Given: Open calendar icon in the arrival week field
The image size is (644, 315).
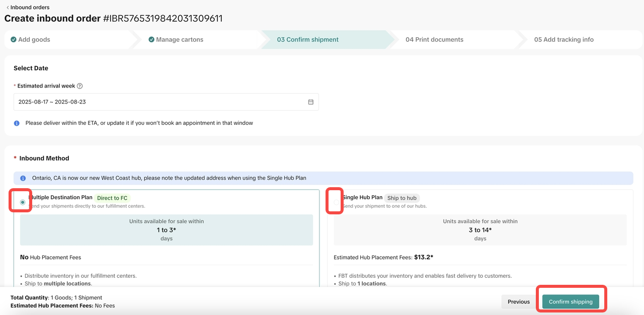Looking at the screenshot, I should (x=310, y=102).
